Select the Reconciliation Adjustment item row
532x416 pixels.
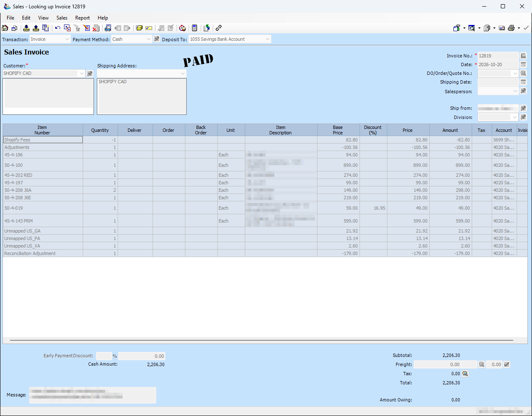pyautogui.click(x=265, y=253)
